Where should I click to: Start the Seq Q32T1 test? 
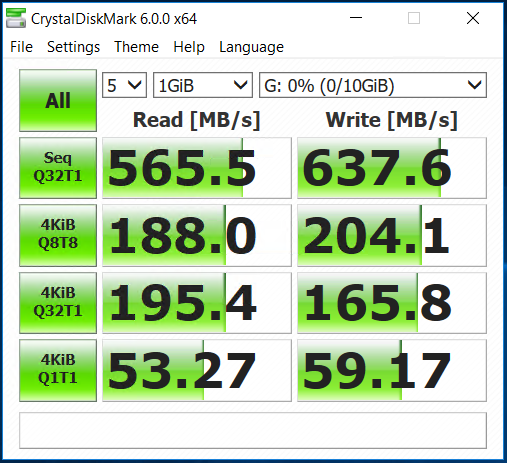58,168
